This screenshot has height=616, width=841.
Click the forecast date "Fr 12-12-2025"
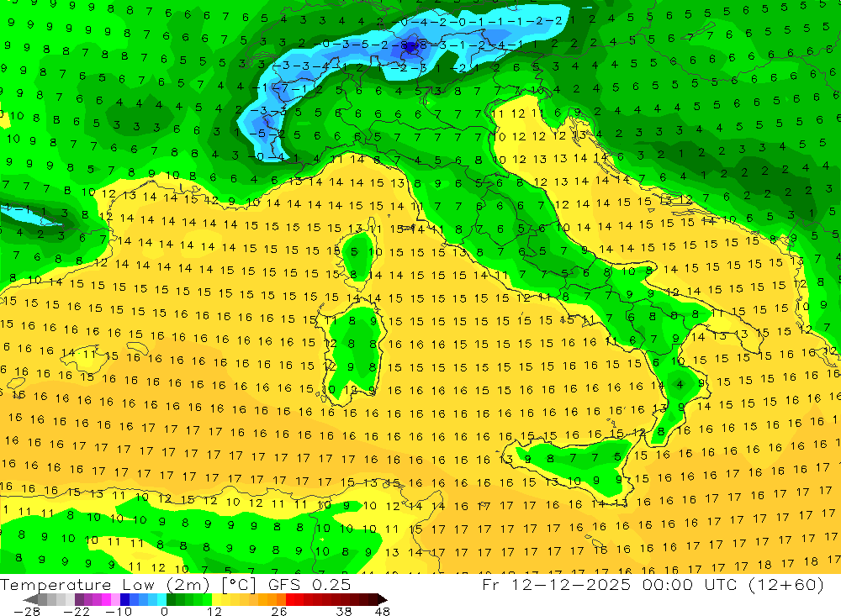pyautogui.click(x=557, y=584)
